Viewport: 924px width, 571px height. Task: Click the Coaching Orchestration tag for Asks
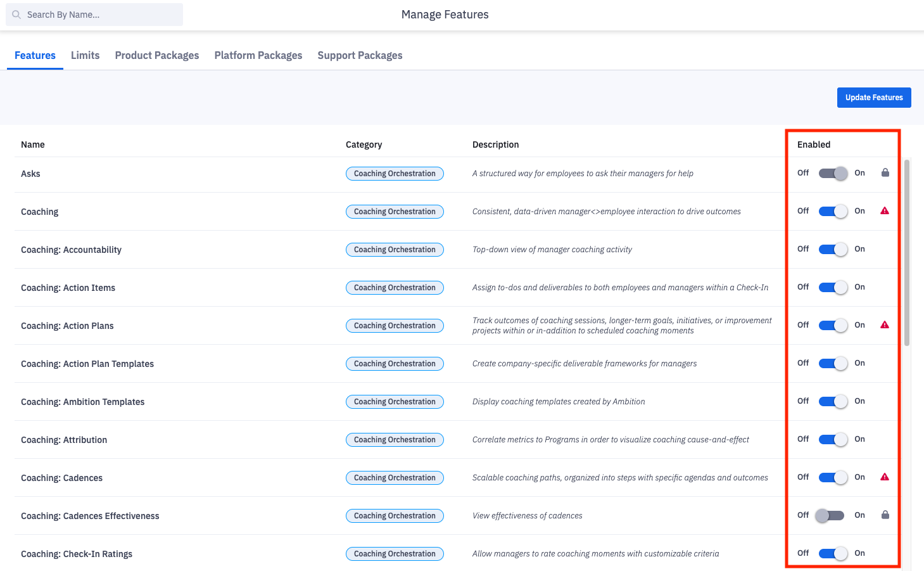(395, 174)
